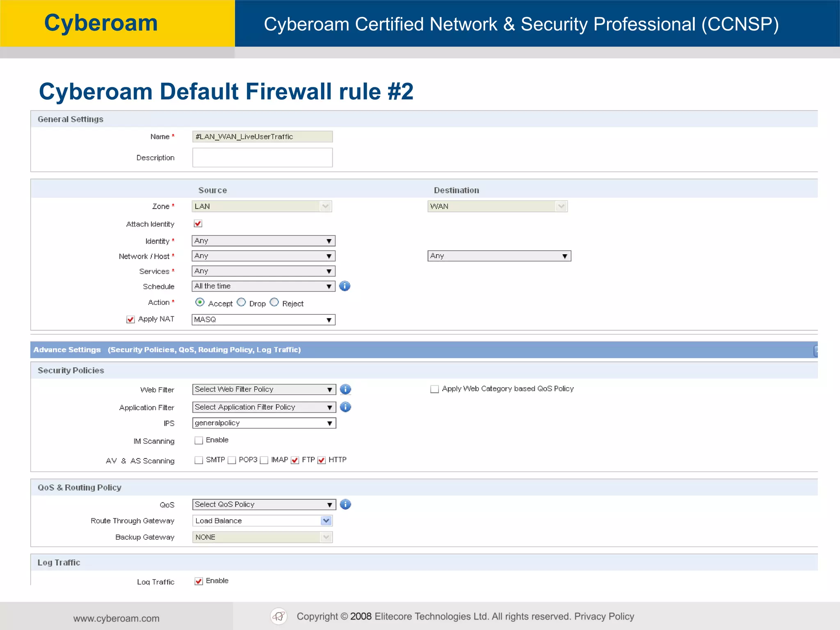This screenshot has height=630, width=840.
Task: Open the www.cyberoam.com link
Action: tap(116, 618)
